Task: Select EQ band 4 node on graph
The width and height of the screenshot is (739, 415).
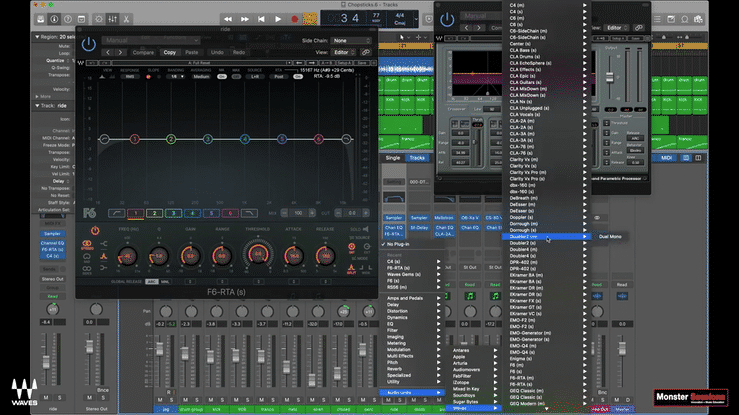Action: click(x=245, y=139)
